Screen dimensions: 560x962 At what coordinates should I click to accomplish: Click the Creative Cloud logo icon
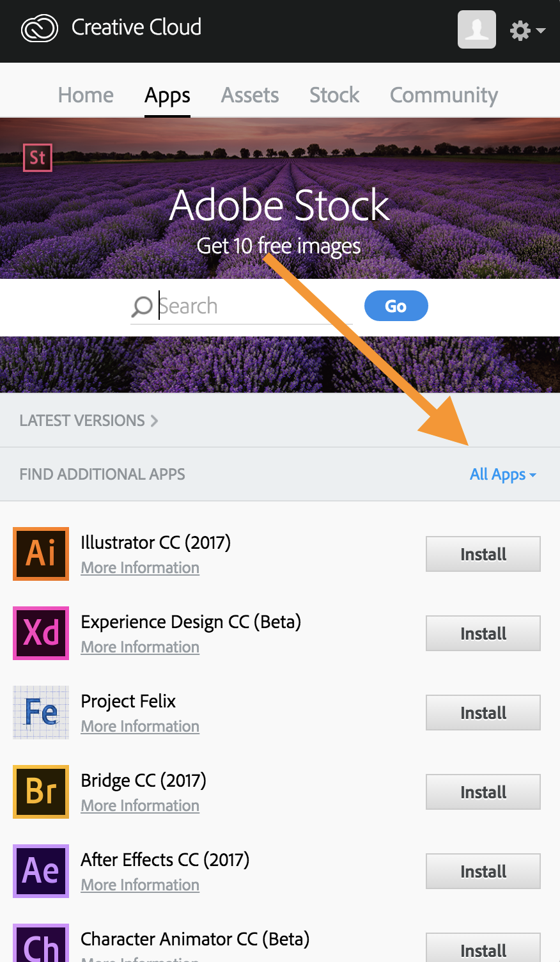click(40, 29)
